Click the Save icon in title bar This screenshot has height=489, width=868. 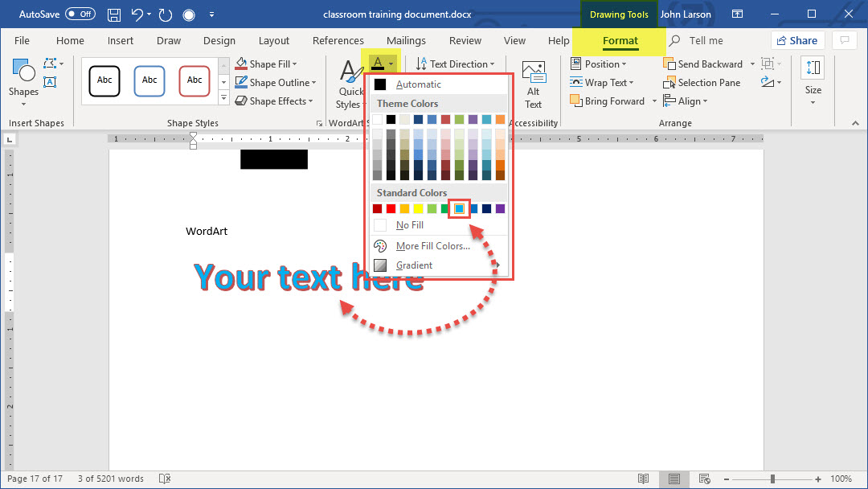coord(114,14)
